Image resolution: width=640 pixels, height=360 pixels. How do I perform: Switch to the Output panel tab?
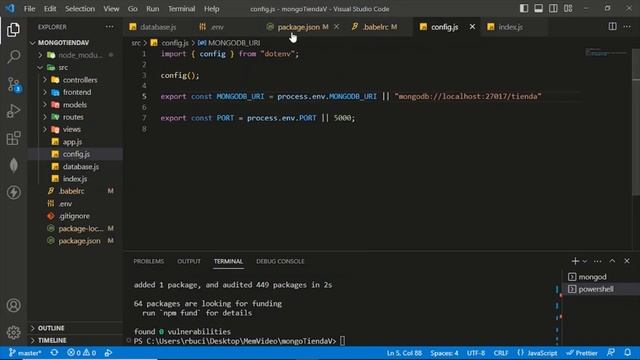coord(189,261)
